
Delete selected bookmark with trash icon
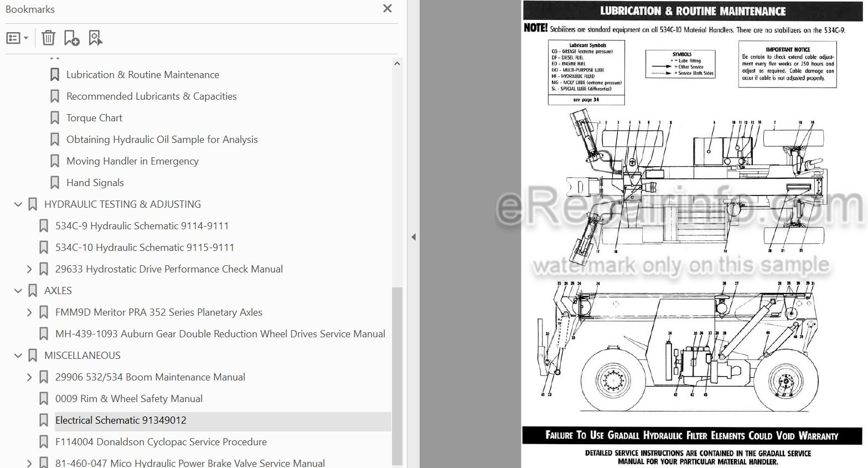pos(48,38)
